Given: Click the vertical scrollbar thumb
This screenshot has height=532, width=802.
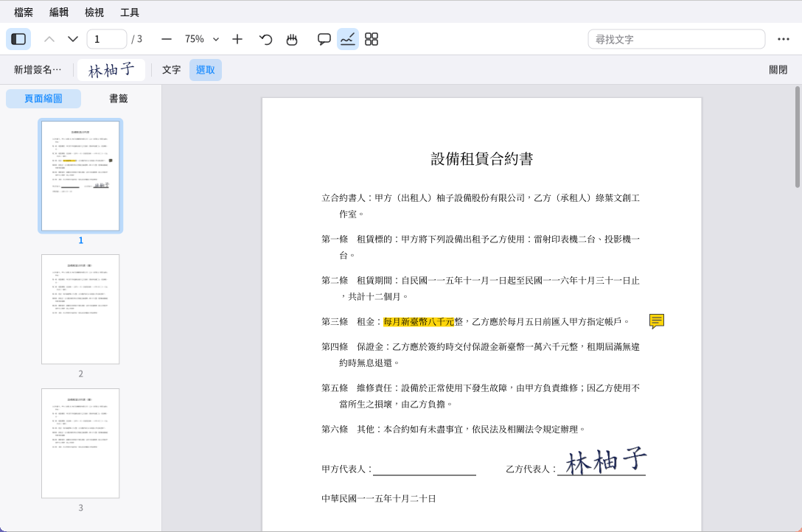Looking at the screenshot, I should (x=797, y=137).
